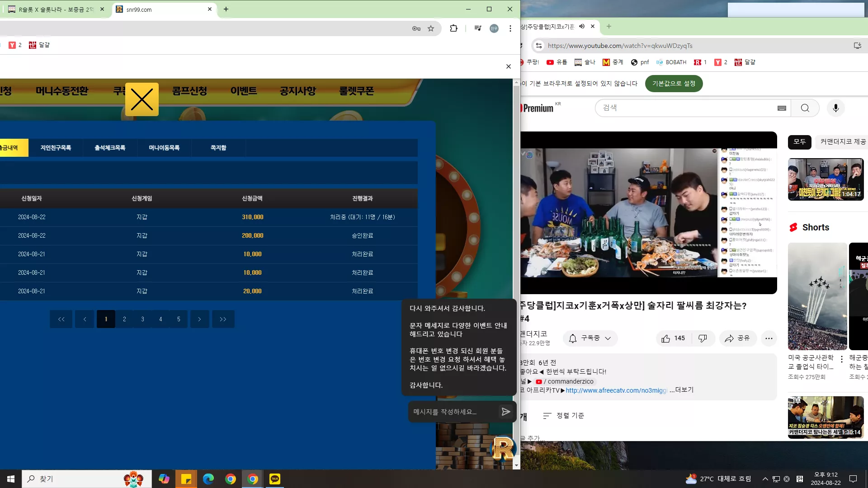Open Windows Start menu

point(11,479)
